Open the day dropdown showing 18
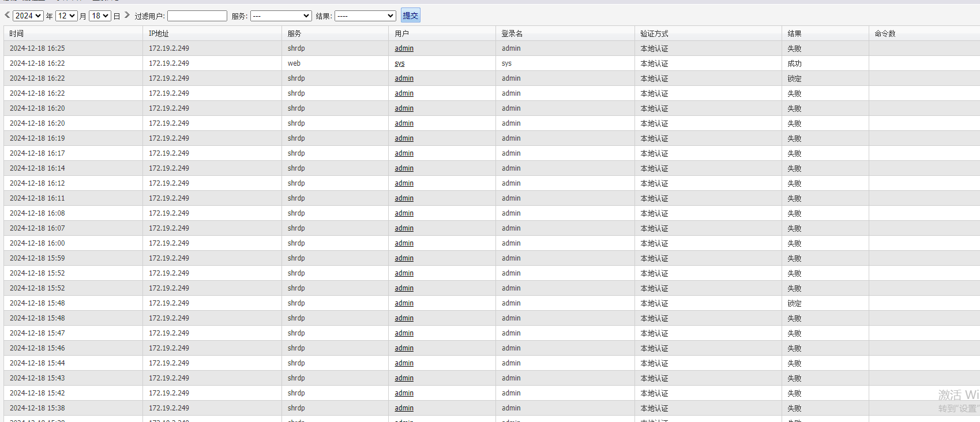This screenshot has height=422, width=980. 100,16
